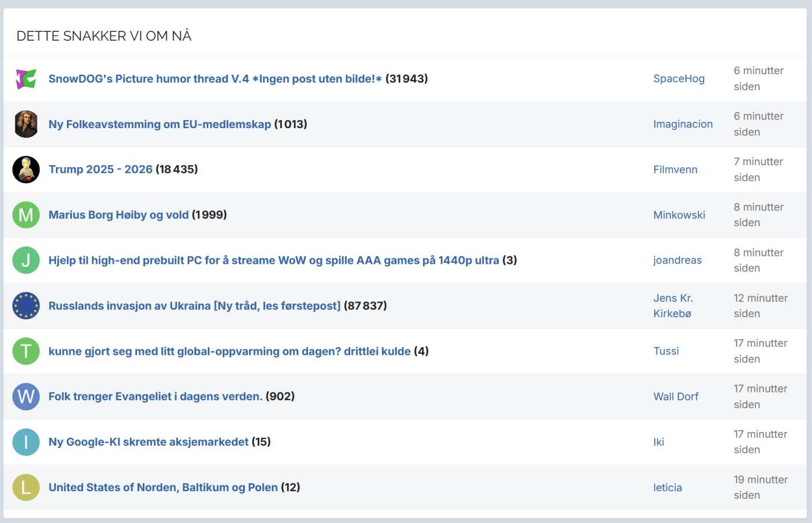Click the yellow 'L' avatar icon
812x523 pixels.
26,488
